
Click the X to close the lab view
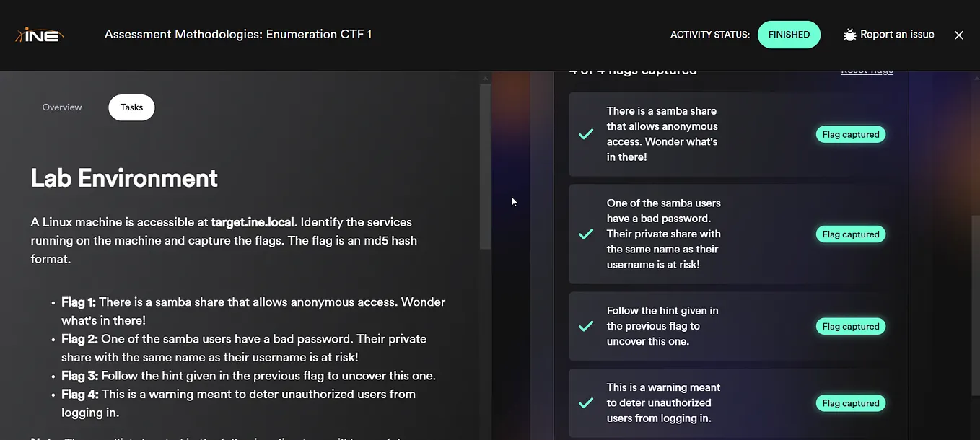[958, 35]
